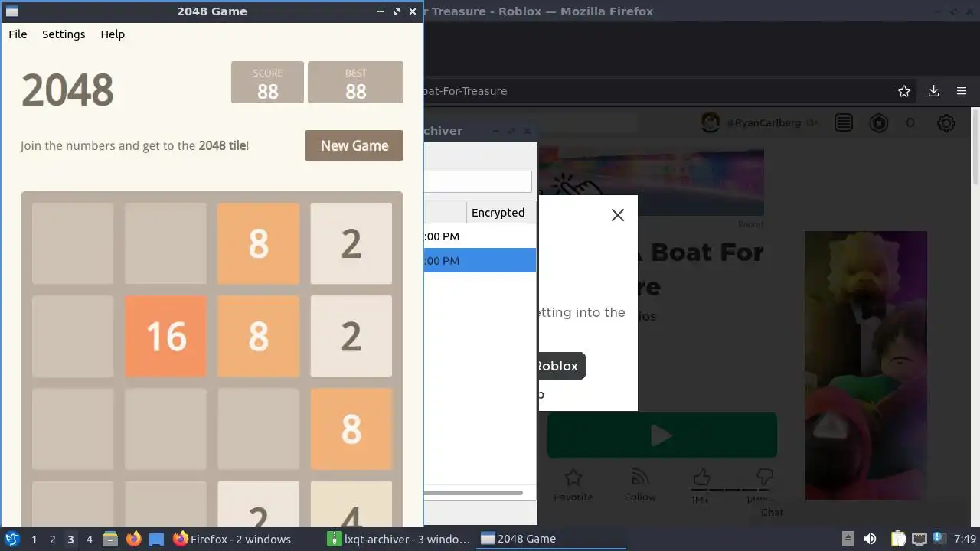
Task: Open the Settings menu in 2048 Game
Action: pos(64,34)
